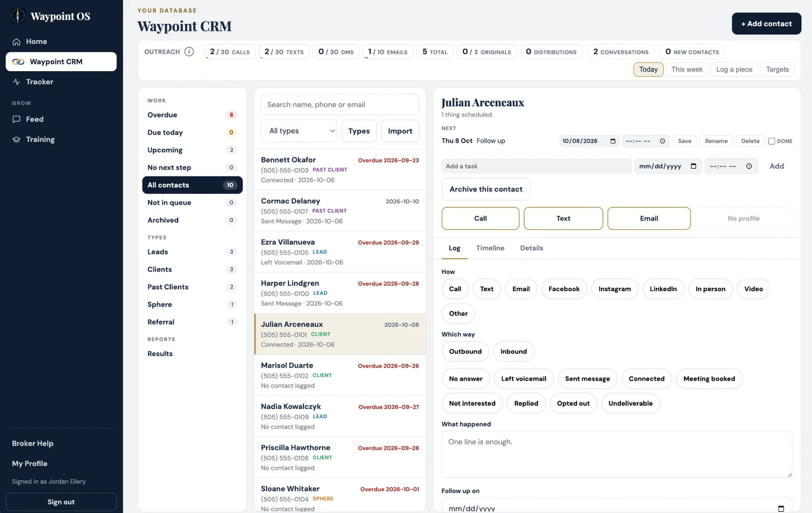Open the Past Clients type filter
The width and height of the screenshot is (812, 513).
coord(192,287)
